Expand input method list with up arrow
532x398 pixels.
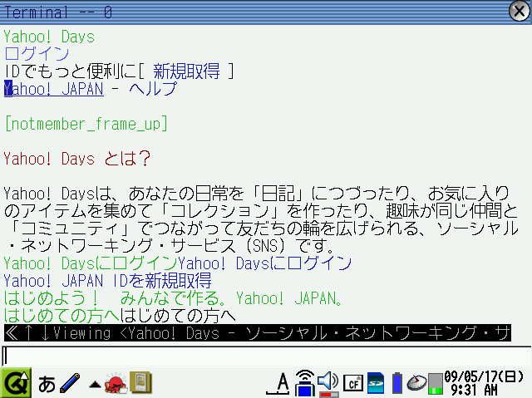click(x=95, y=385)
